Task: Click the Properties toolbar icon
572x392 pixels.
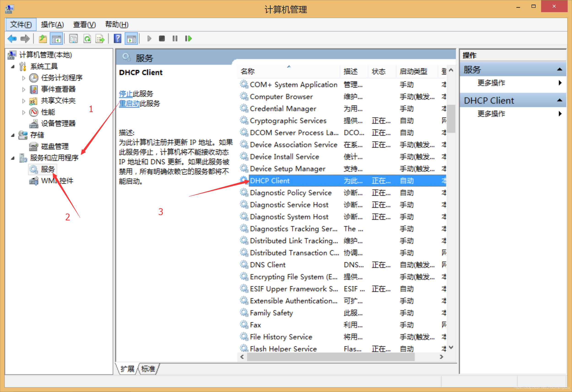Action: click(x=73, y=39)
